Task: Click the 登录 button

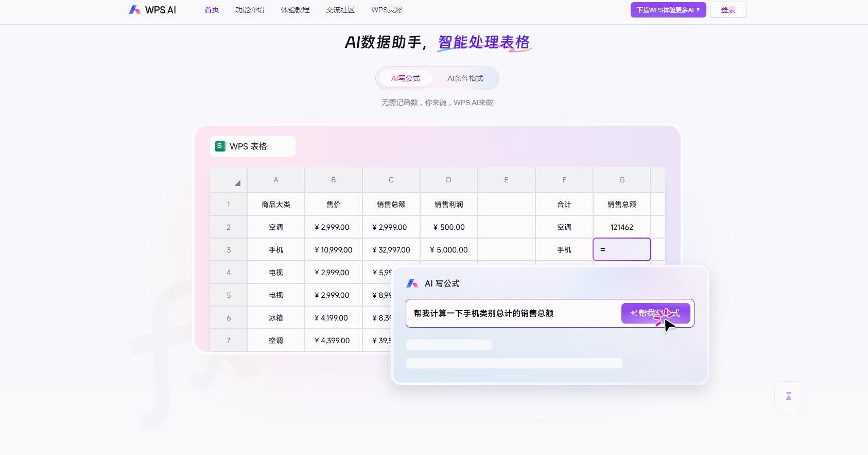Action: (x=728, y=10)
